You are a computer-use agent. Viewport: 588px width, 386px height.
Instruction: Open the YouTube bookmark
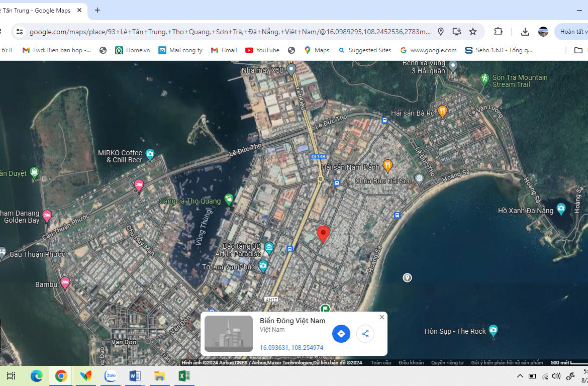(262, 50)
